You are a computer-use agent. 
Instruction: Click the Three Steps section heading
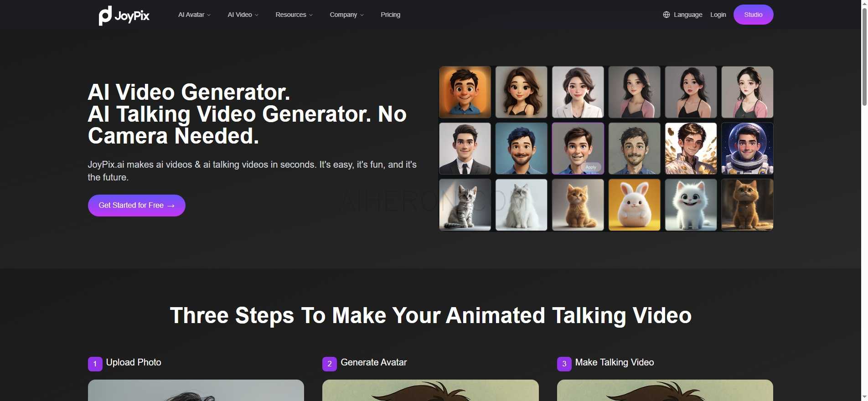[431, 315]
